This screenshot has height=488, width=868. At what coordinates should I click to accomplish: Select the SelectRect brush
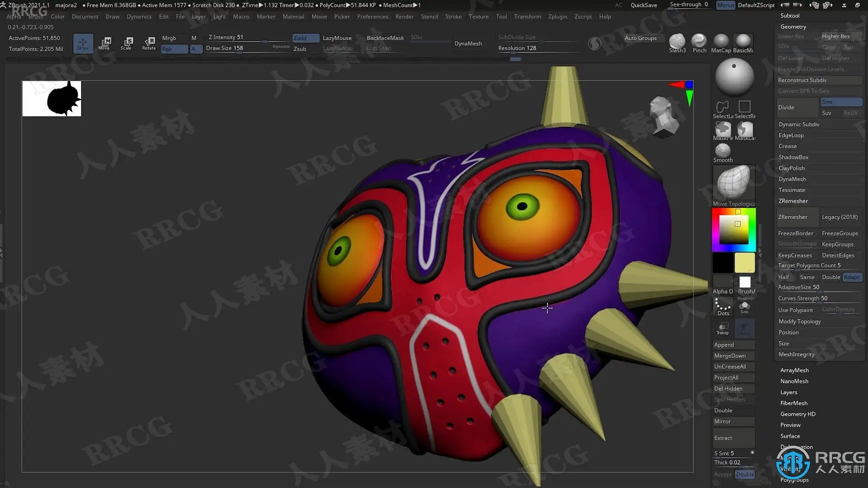pos(745,109)
